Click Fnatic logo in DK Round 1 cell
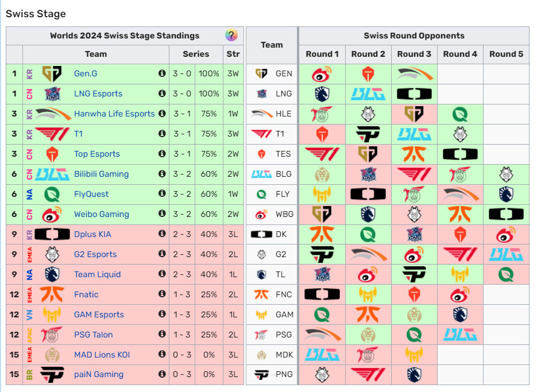 (322, 235)
